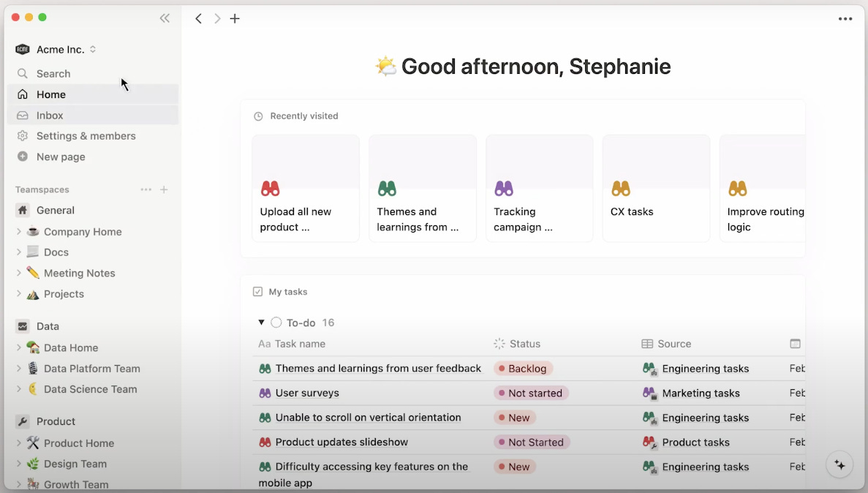Screen dimensions: 868x493
Task: Click the Source column header
Action: (666, 344)
